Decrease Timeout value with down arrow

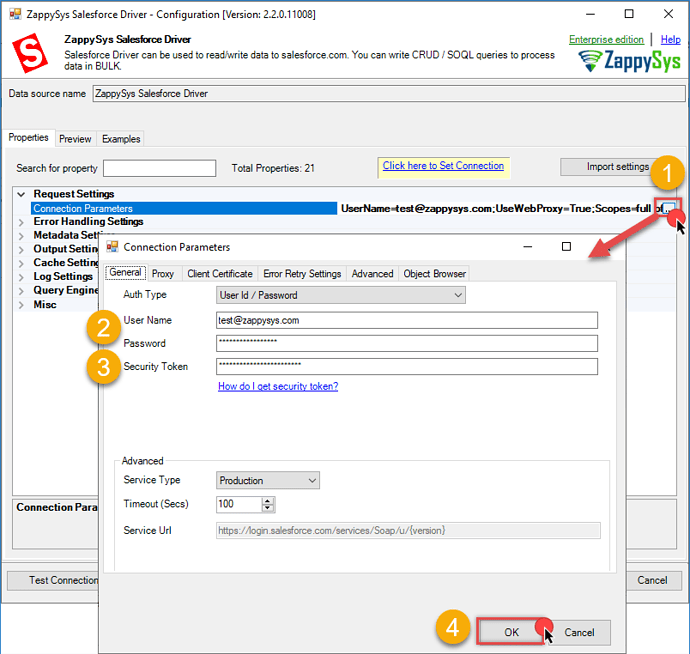tap(268, 508)
